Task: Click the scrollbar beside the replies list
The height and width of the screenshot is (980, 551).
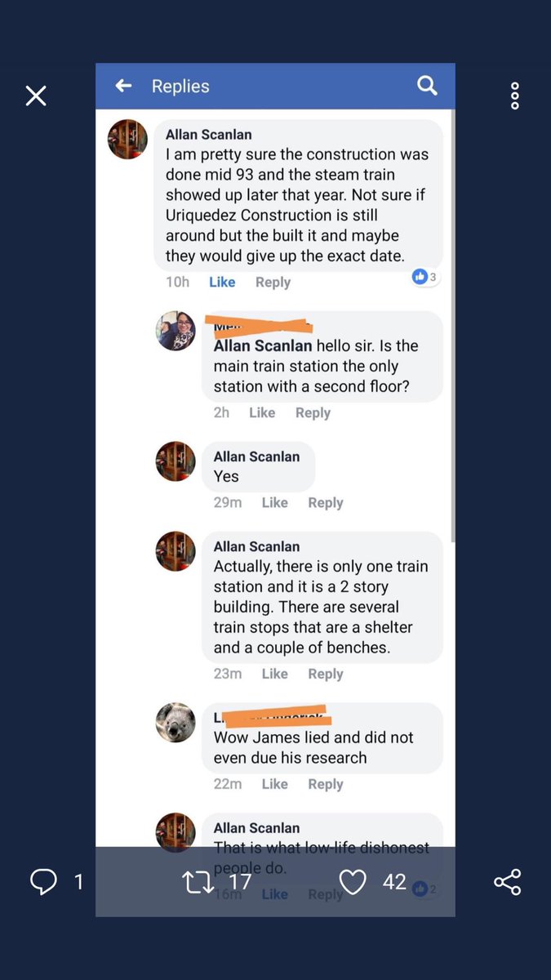Action: click(x=452, y=327)
